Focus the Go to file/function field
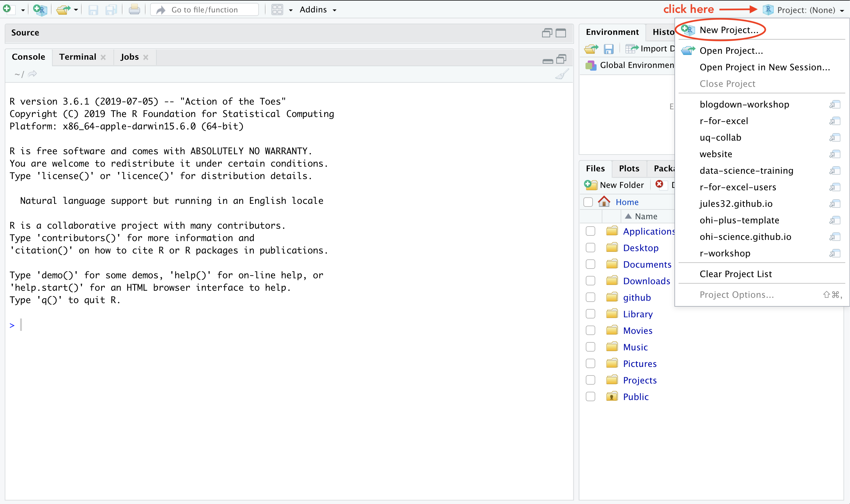 click(205, 10)
